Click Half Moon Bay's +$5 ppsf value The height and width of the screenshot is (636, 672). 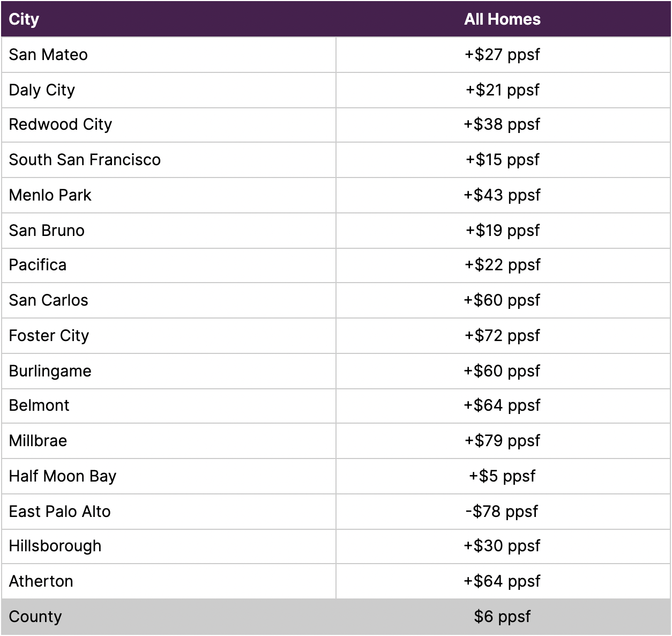pyautogui.click(x=502, y=476)
